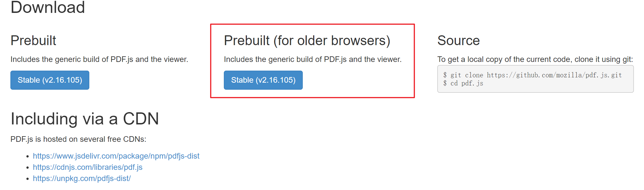Click 'Prebuilt (for older browsers)' heading
The image size is (644, 190).
point(307,41)
